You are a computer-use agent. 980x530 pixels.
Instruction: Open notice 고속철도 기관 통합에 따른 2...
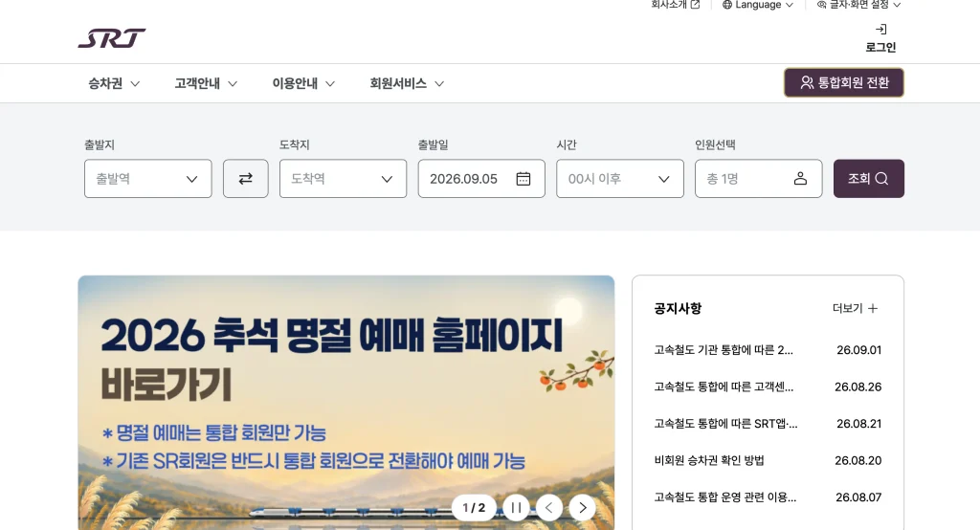[724, 350]
